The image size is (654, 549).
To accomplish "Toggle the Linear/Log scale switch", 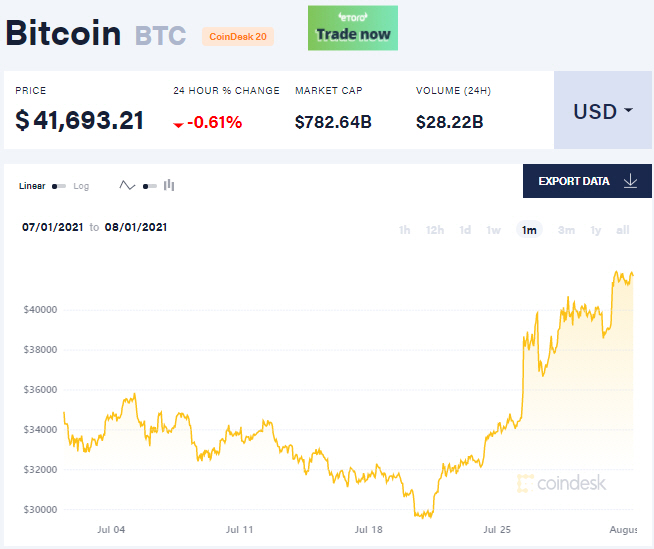I will tap(59, 186).
